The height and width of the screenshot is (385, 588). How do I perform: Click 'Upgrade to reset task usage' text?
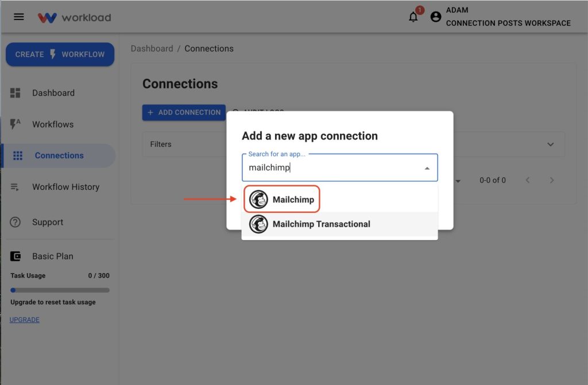53,302
